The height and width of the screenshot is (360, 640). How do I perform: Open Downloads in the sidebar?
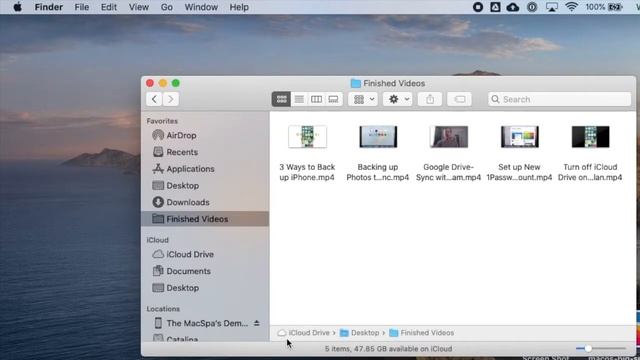coord(205,202)
